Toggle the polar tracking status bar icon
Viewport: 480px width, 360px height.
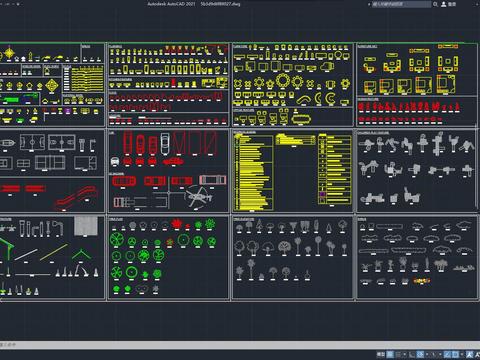click(420, 354)
